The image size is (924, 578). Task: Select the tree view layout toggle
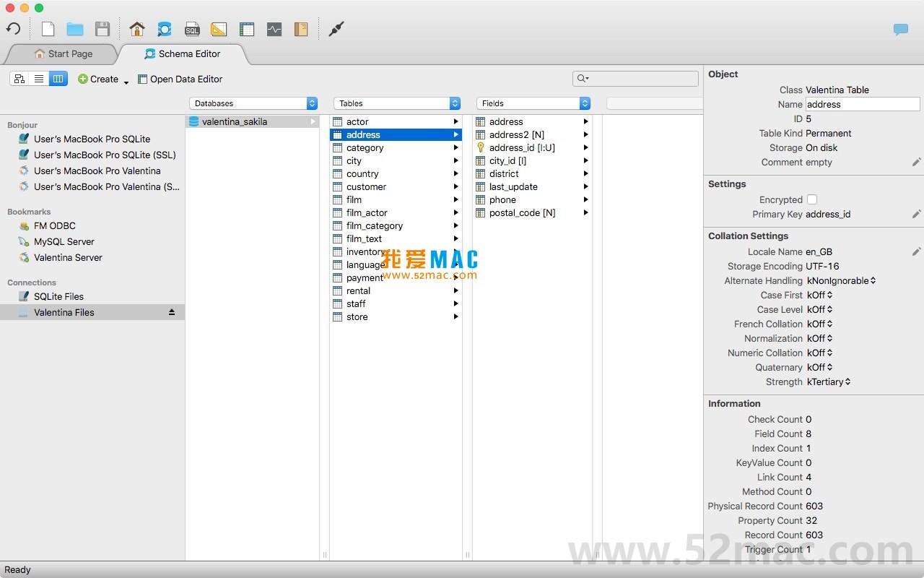(19, 79)
